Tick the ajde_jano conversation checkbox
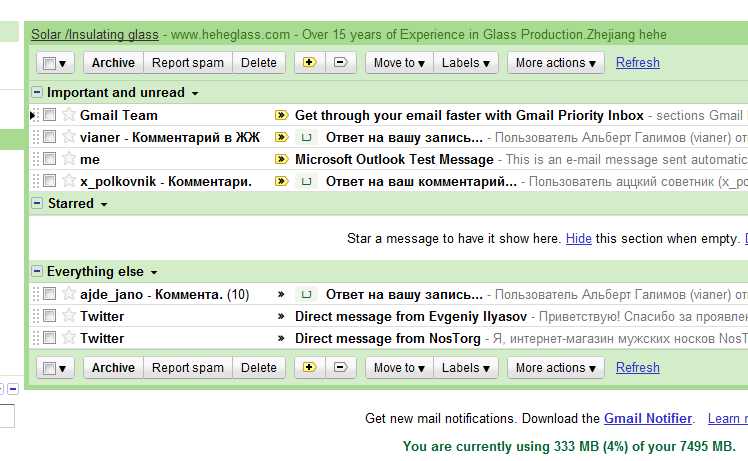Viewport: 748px width, 461px height. tap(49, 294)
